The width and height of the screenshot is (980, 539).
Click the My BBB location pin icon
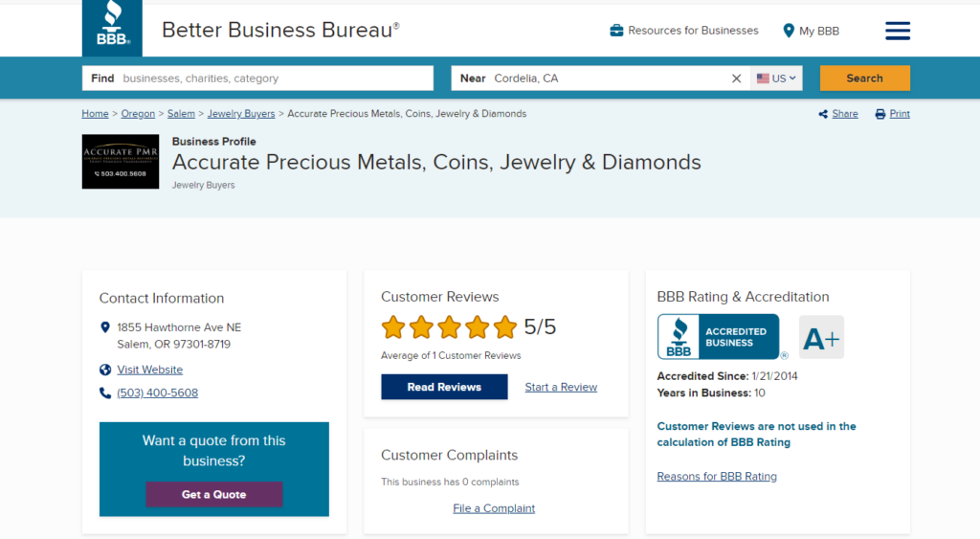(789, 31)
